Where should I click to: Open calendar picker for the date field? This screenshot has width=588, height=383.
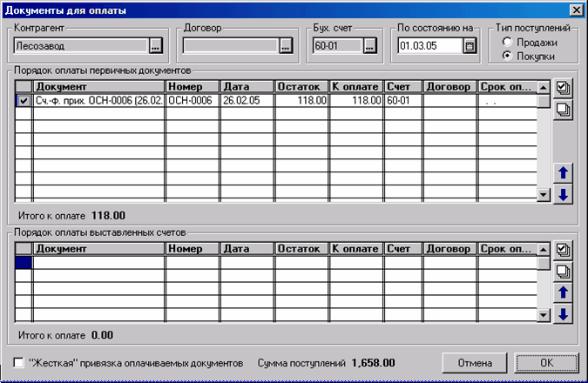[470, 46]
